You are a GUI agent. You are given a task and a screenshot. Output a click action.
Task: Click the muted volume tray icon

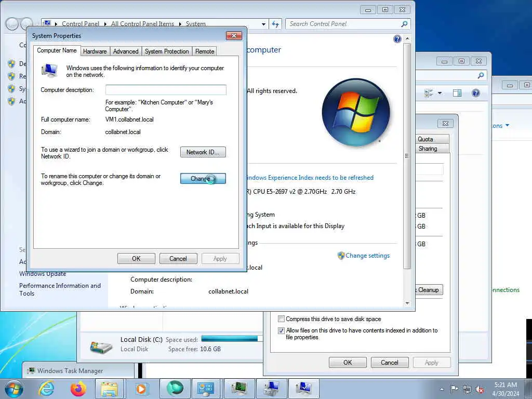point(480,389)
